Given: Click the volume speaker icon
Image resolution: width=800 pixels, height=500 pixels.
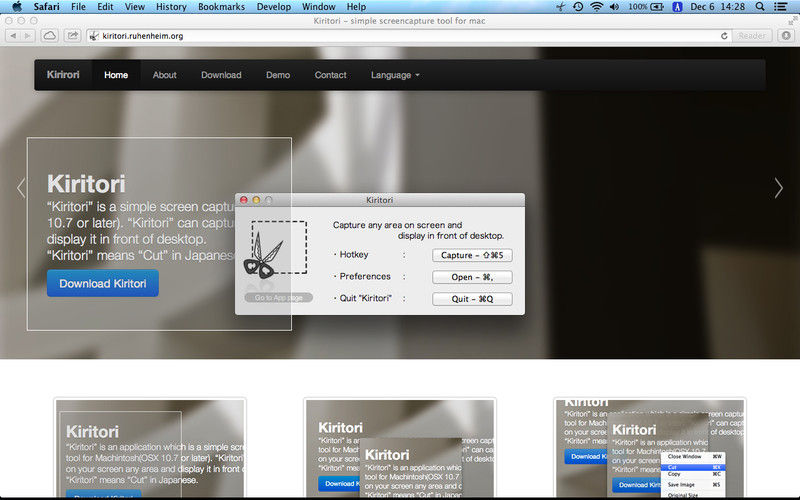Looking at the screenshot, I should click(614, 7).
